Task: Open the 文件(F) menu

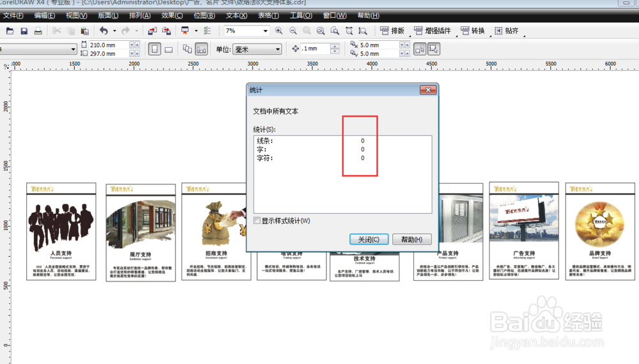Action: point(13,15)
